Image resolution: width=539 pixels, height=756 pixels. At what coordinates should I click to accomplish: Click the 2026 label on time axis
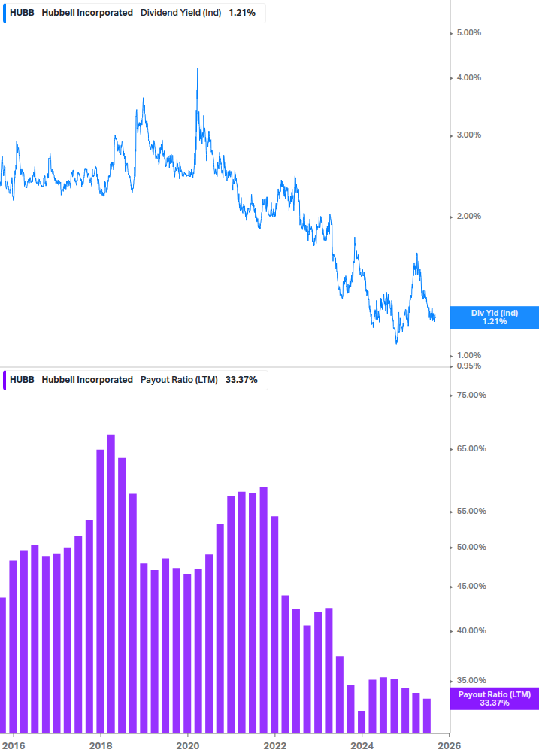click(x=449, y=746)
